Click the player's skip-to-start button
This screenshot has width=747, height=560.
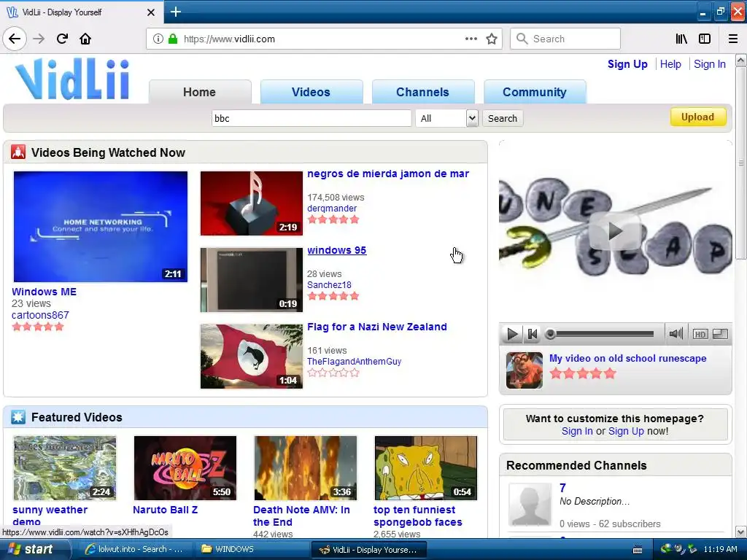coord(532,334)
